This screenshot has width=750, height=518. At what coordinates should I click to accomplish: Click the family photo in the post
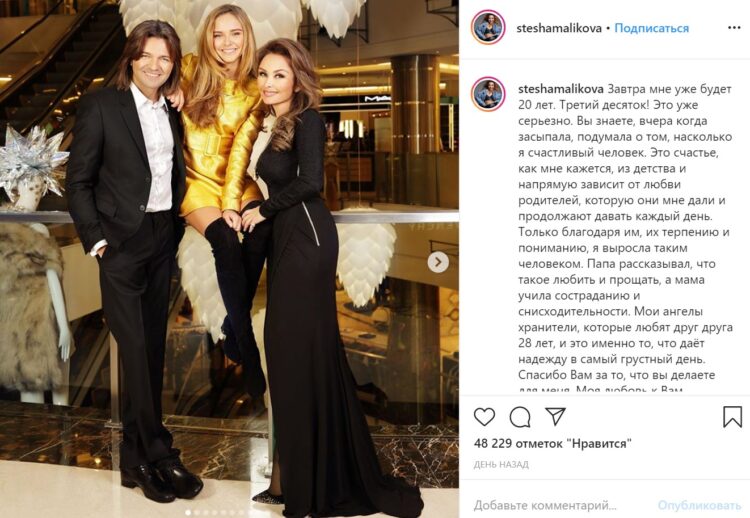coord(229,259)
